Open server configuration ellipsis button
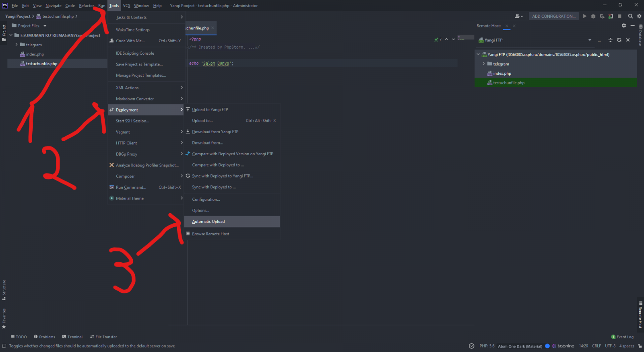Image resolution: width=644 pixels, height=352 pixels. tap(599, 40)
